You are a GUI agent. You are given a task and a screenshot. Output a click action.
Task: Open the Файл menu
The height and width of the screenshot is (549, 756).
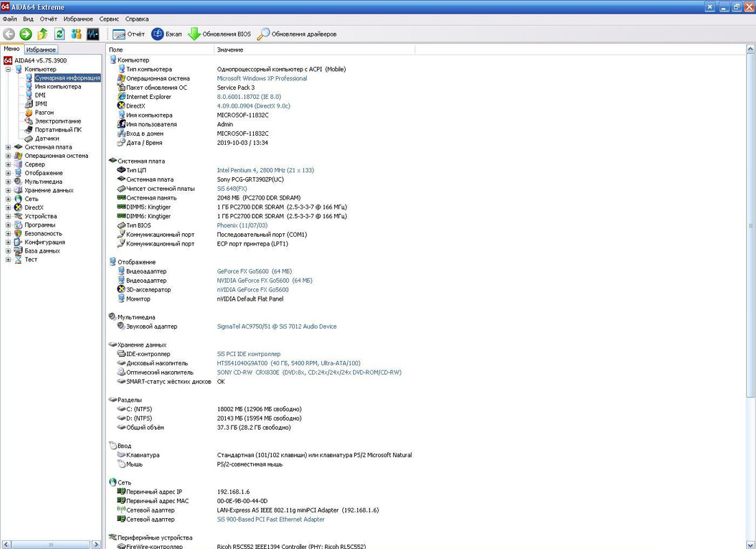[x=10, y=19]
